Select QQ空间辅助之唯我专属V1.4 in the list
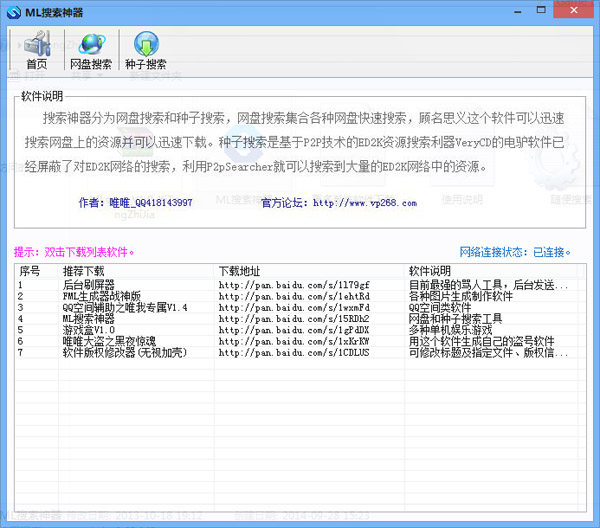Viewport: 600px width, 528px height. [x=125, y=308]
